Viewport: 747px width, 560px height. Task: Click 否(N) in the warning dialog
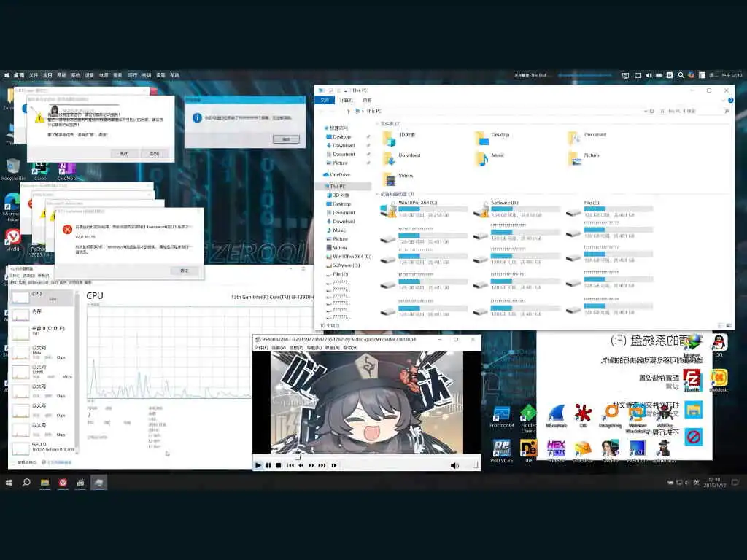click(155, 154)
